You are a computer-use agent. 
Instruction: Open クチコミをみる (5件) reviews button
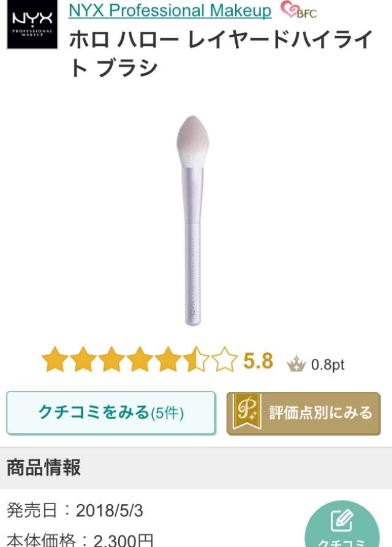[x=111, y=413]
